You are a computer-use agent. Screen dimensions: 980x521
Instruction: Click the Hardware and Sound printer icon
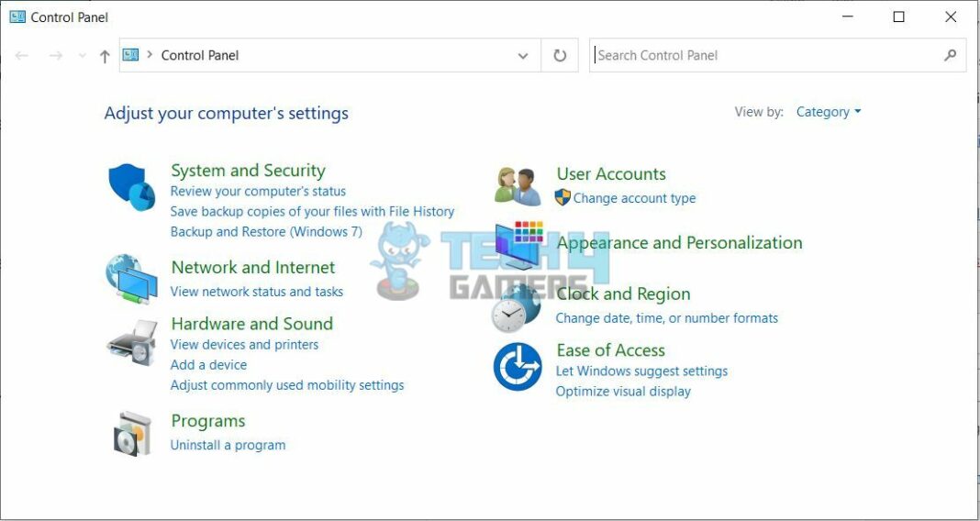click(131, 341)
